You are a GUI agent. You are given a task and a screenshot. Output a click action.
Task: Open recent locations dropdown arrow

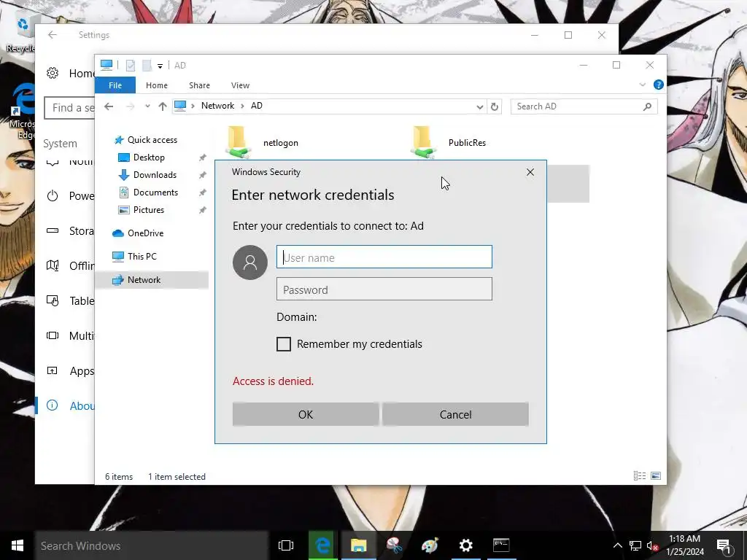point(147,106)
